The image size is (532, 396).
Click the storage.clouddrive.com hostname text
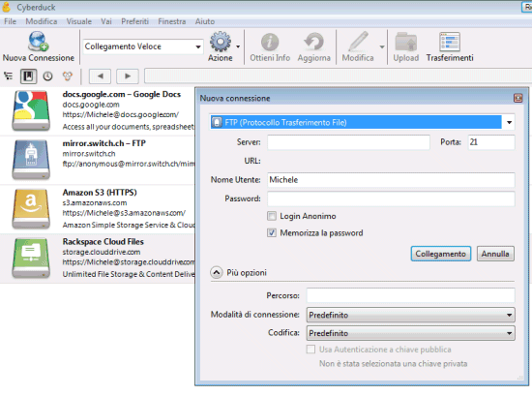[x=102, y=253]
